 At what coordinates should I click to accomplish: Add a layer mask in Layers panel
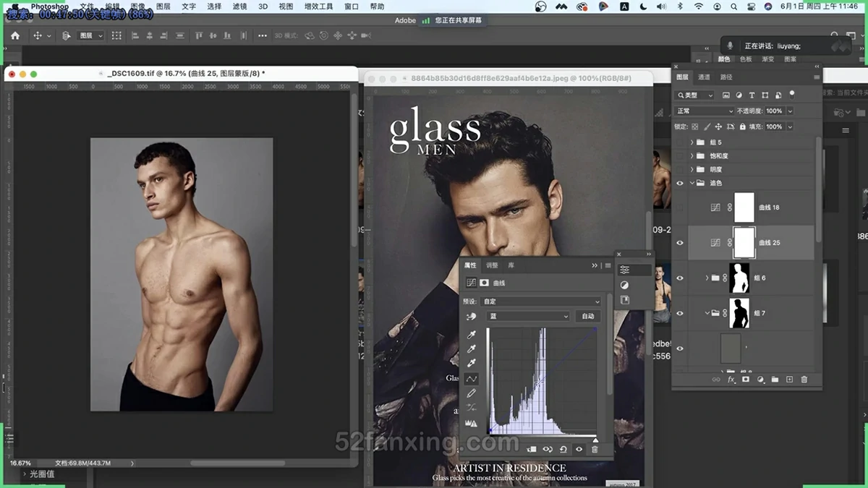(x=746, y=380)
